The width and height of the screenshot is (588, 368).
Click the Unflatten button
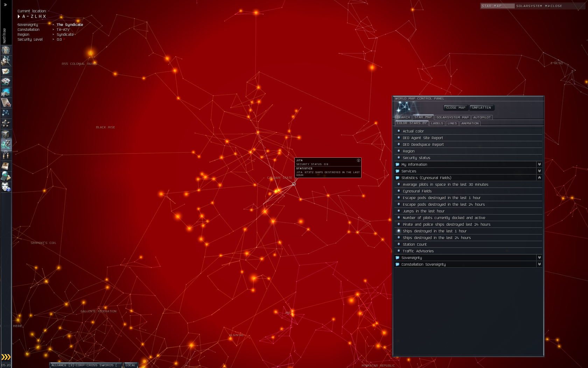482,108
